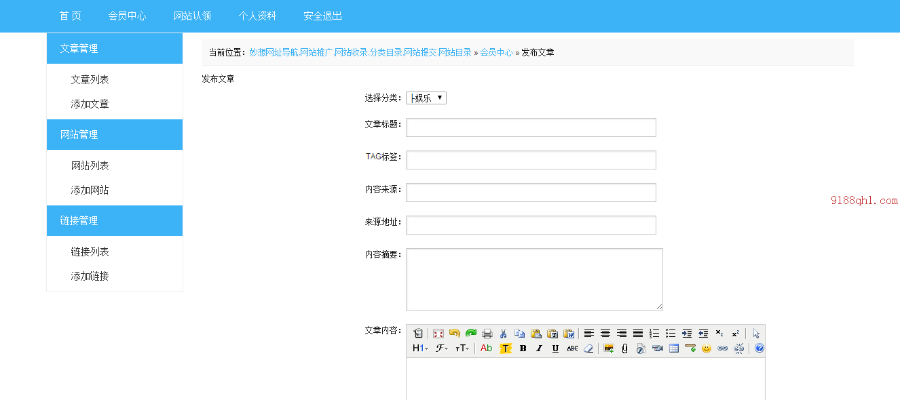
Task: Click inside the 文章内容 editor body
Action: [x=585, y=379]
